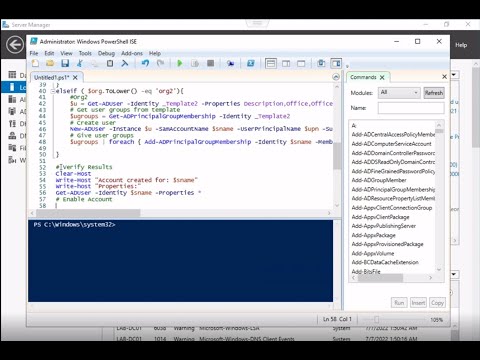Click the Open script folder icon
Viewport: 480px width, 360px height.
tap(50, 63)
